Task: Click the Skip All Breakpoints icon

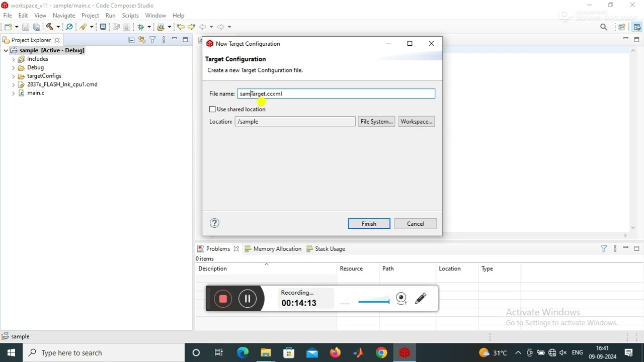Action: click(x=69, y=27)
